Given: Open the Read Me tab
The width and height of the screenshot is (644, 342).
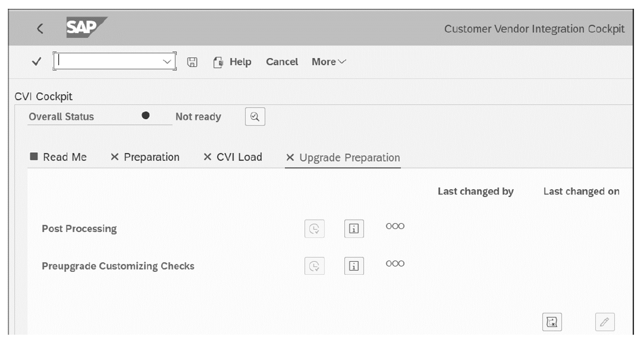Looking at the screenshot, I should coord(59,157).
